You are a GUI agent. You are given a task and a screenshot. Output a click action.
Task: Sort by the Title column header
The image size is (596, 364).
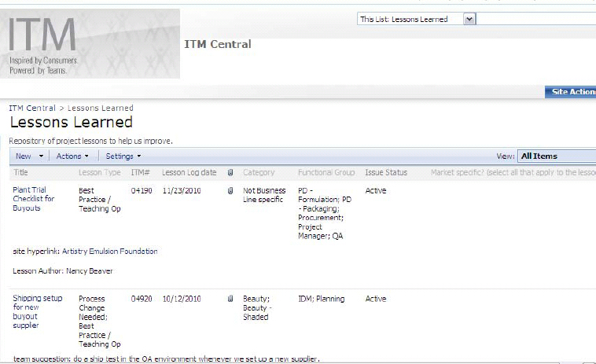point(21,172)
